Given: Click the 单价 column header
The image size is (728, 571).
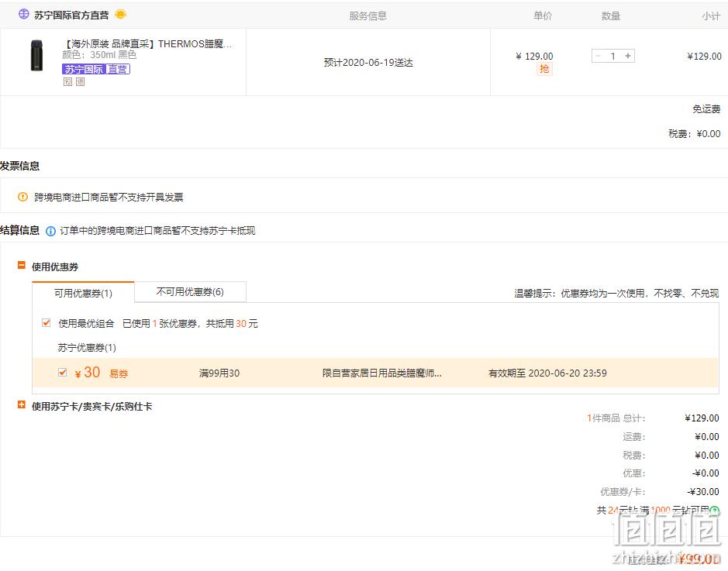Looking at the screenshot, I should tap(542, 15).
